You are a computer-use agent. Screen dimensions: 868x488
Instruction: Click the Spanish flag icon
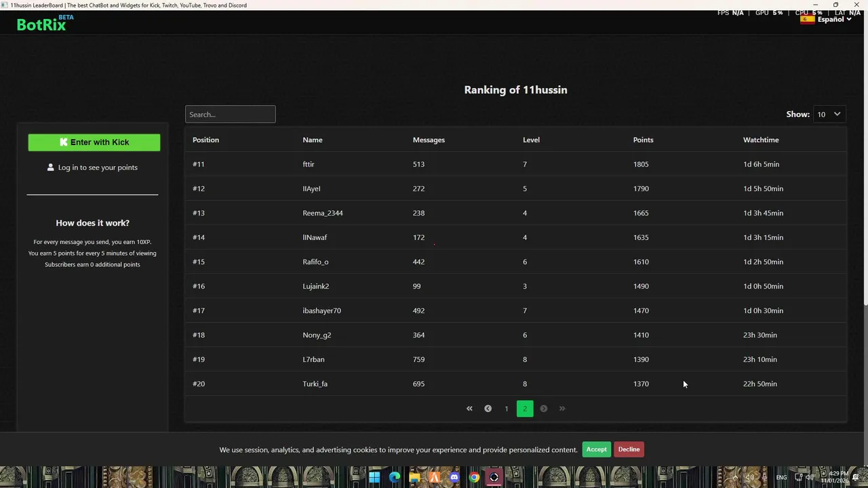(807, 19)
